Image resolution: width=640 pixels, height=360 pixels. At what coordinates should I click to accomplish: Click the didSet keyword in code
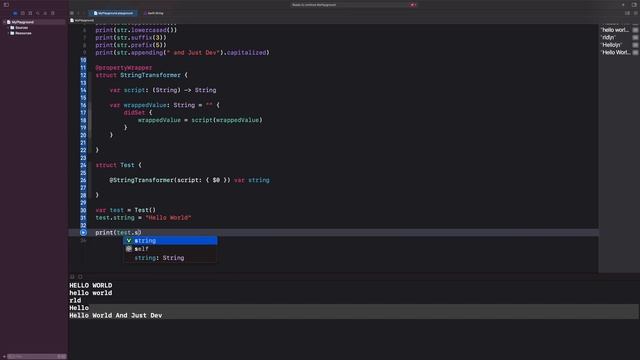click(x=134, y=113)
